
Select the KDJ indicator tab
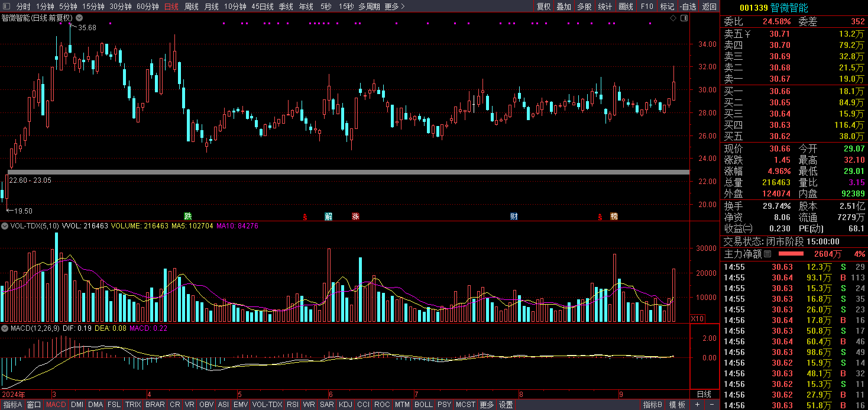[x=345, y=405]
